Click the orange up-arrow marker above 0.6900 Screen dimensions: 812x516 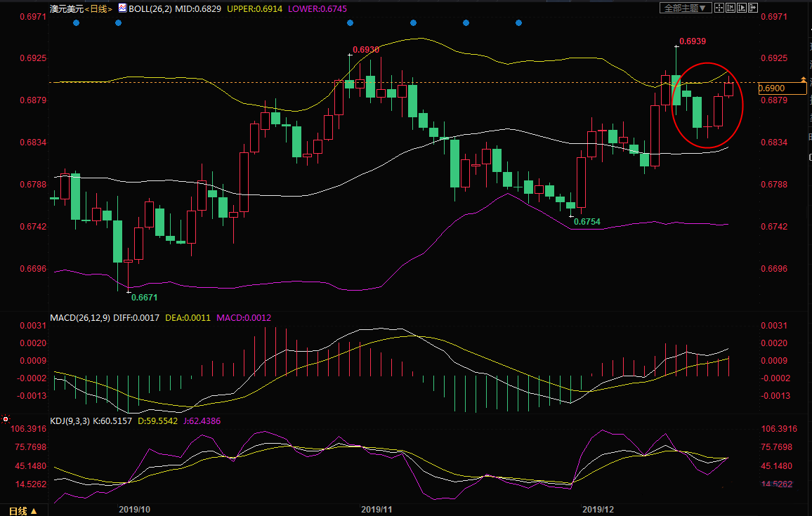click(804, 79)
